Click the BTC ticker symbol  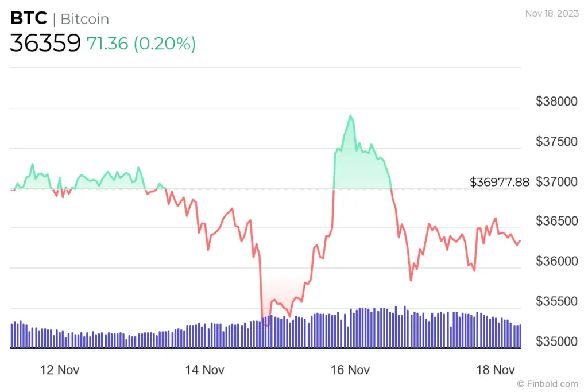tap(28, 18)
